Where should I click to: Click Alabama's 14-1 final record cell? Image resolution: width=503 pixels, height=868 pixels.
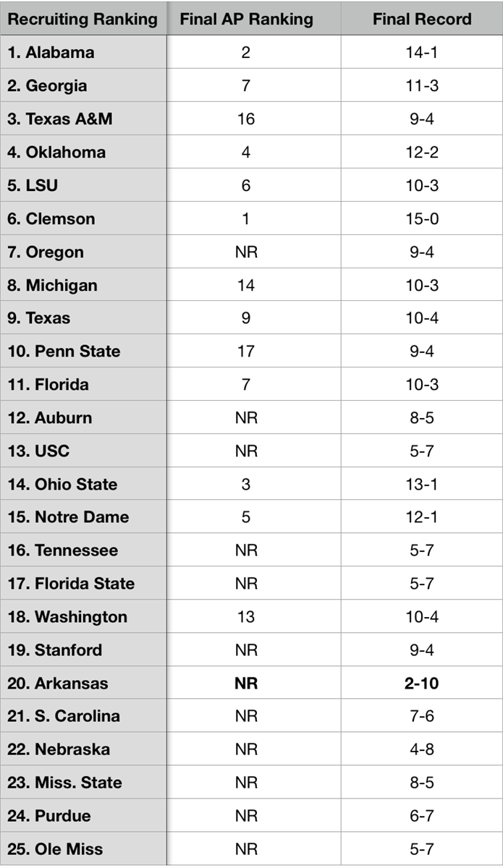pyautogui.click(x=422, y=53)
